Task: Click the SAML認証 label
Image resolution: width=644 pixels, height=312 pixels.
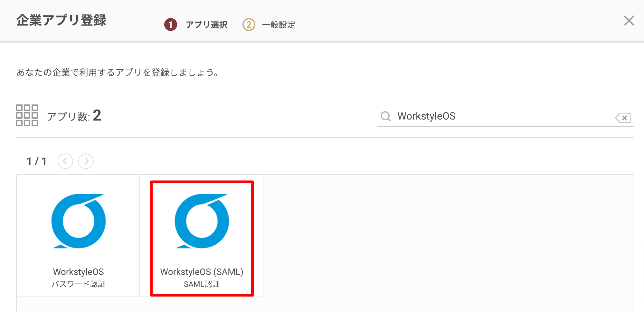Action: click(202, 284)
